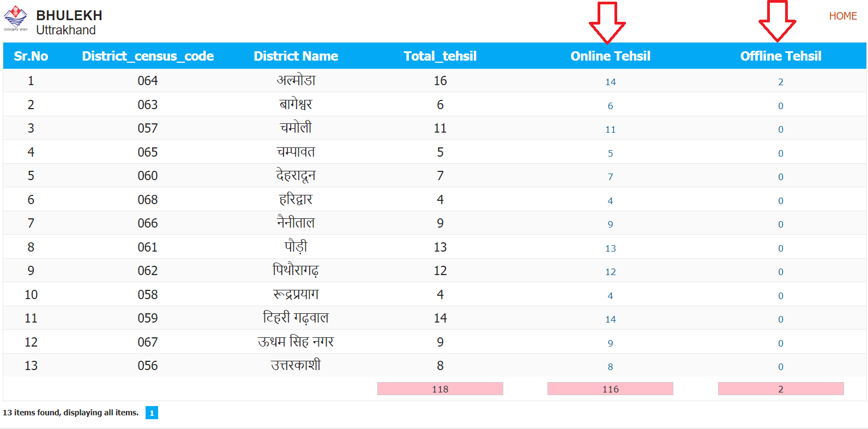Open online tehsil count 8 for उत्तरकाशी
This screenshot has width=868, height=429.
(610, 367)
